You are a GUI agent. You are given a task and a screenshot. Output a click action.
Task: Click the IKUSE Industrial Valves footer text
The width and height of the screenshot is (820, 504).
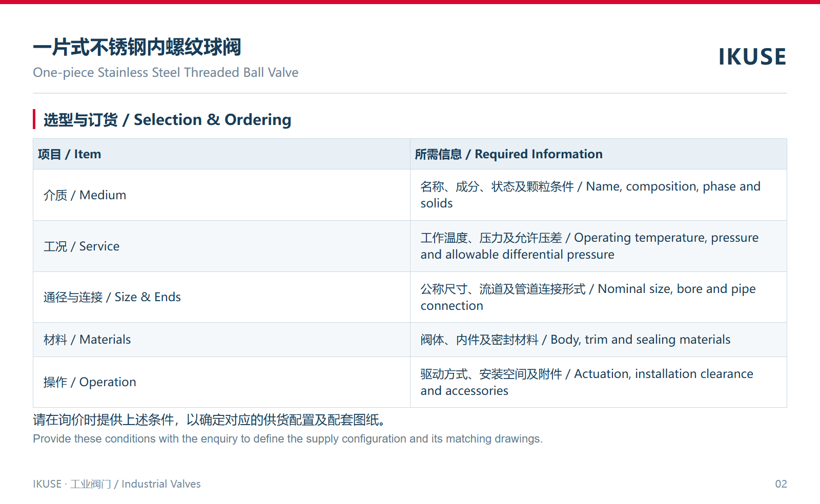pyautogui.click(x=117, y=484)
